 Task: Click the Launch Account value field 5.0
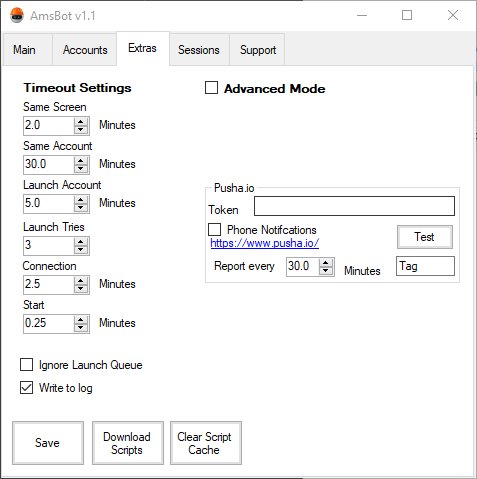point(49,204)
